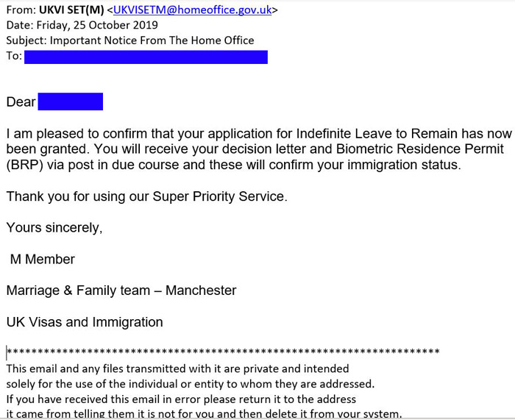Click the "Super Priority Service" text

point(219,196)
